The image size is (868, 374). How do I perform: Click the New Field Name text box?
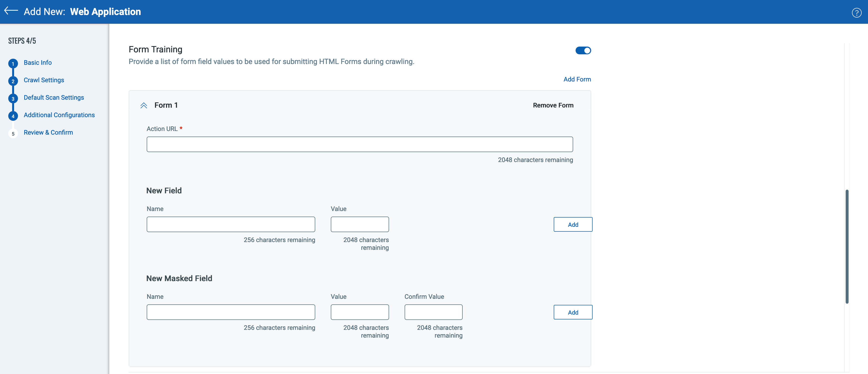click(x=231, y=224)
